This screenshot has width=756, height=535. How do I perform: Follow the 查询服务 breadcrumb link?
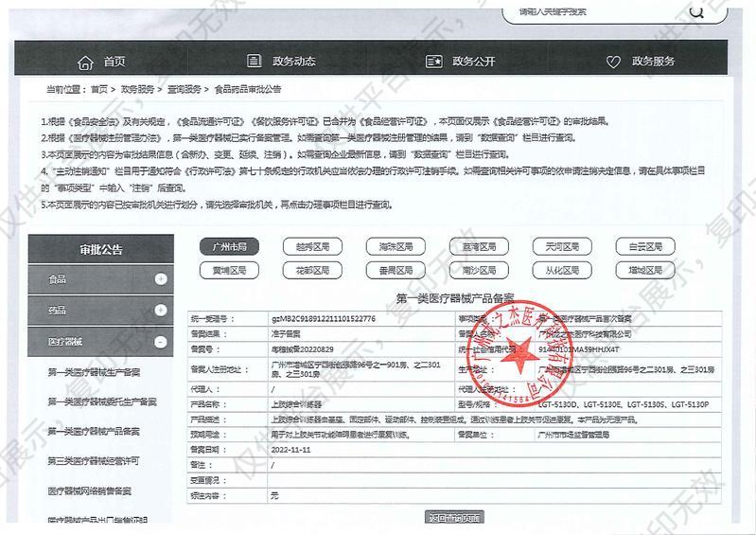(185, 89)
